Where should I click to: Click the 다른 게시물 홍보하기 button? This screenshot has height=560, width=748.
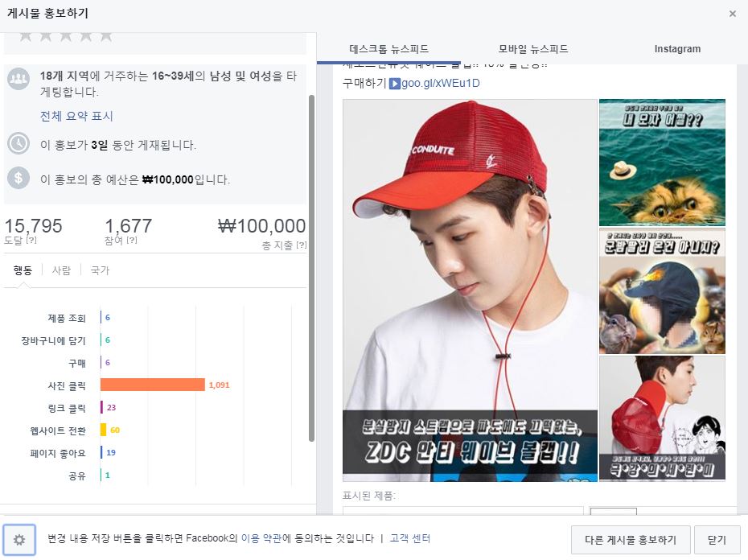[631, 540]
